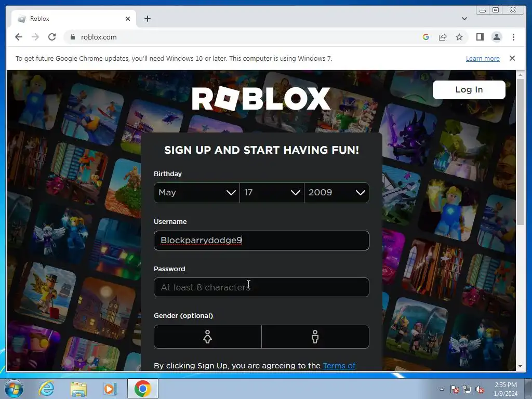Click the taskbar clock
The height and width of the screenshot is (399, 532).
[506, 389]
